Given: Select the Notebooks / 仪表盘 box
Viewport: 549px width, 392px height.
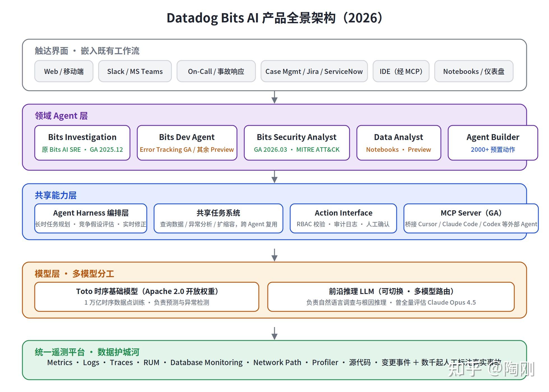Looking at the screenshot, I should click(474, 71).
